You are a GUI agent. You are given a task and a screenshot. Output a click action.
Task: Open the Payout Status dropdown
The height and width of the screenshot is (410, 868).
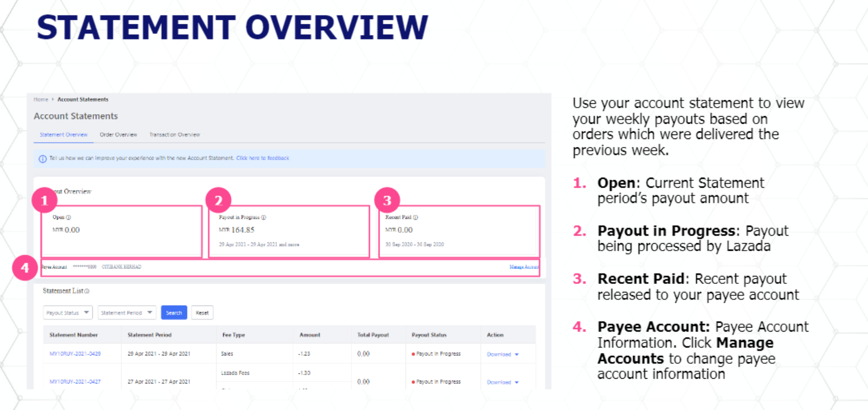point(67,313)
